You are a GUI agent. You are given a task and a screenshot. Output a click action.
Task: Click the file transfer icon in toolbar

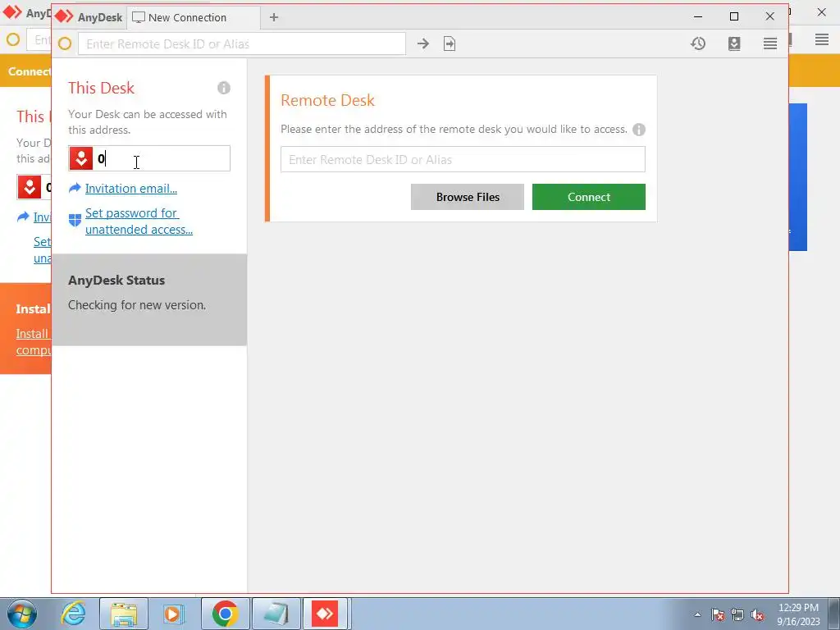[450, 44]
